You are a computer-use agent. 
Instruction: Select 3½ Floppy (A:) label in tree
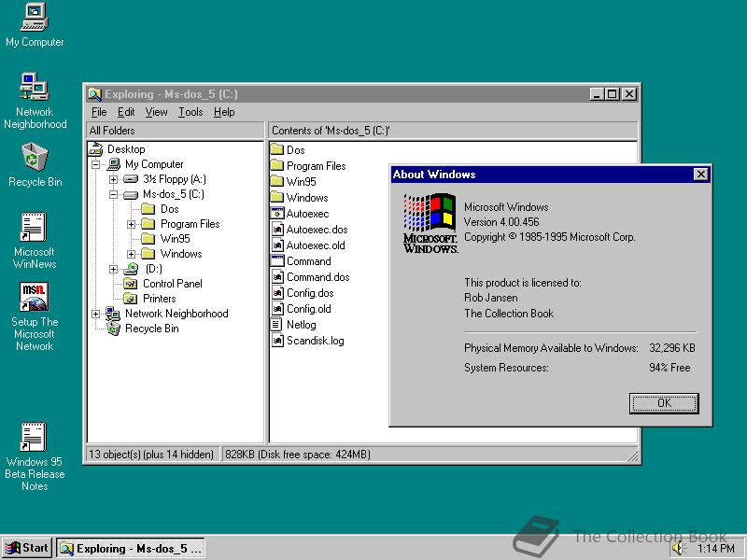pyautogui.click(x=175, y=179)
